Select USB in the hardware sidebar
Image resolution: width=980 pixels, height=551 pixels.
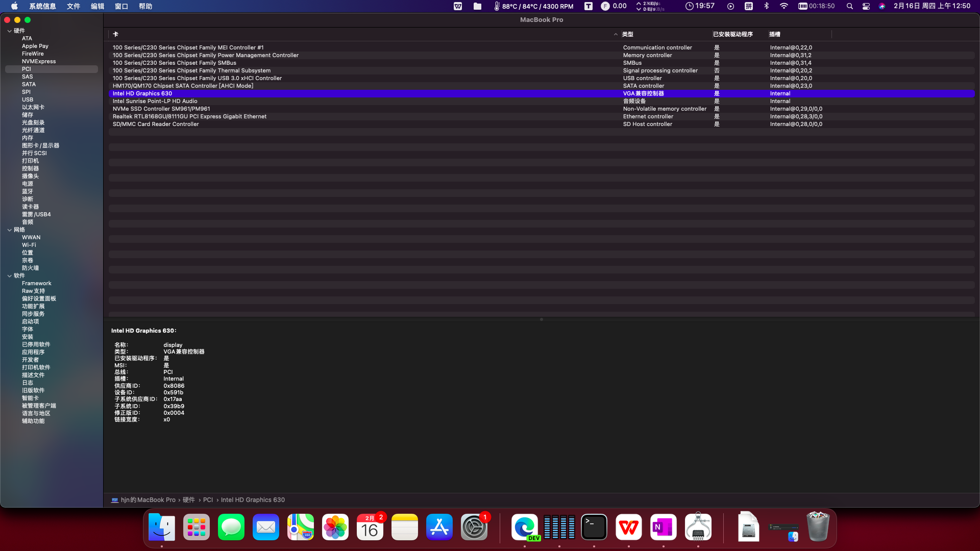point(28,99)
